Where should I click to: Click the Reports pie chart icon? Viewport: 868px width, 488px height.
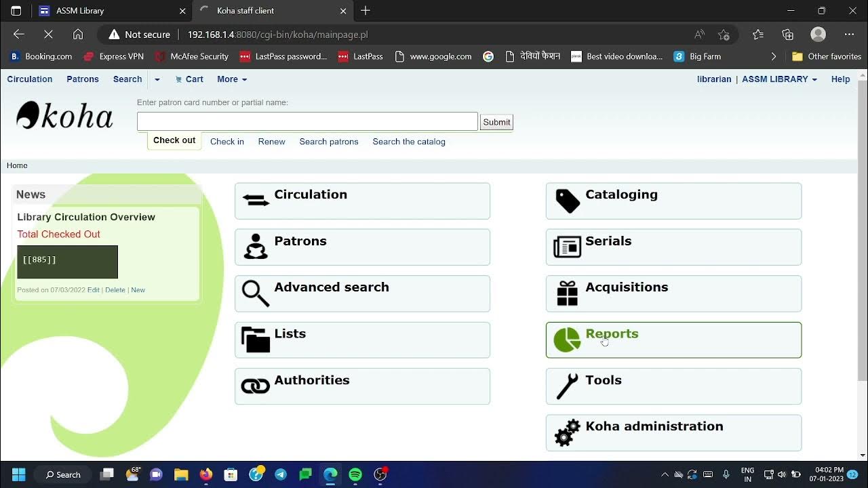click(x=567, y=340)
